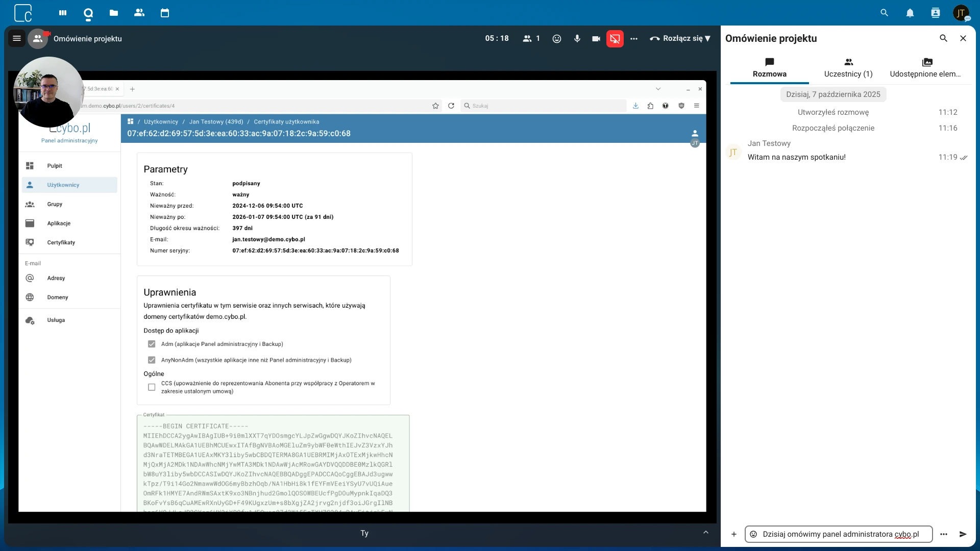
Task: Expand the bottom bar chevron arrow
Action: tap(706, 532)
